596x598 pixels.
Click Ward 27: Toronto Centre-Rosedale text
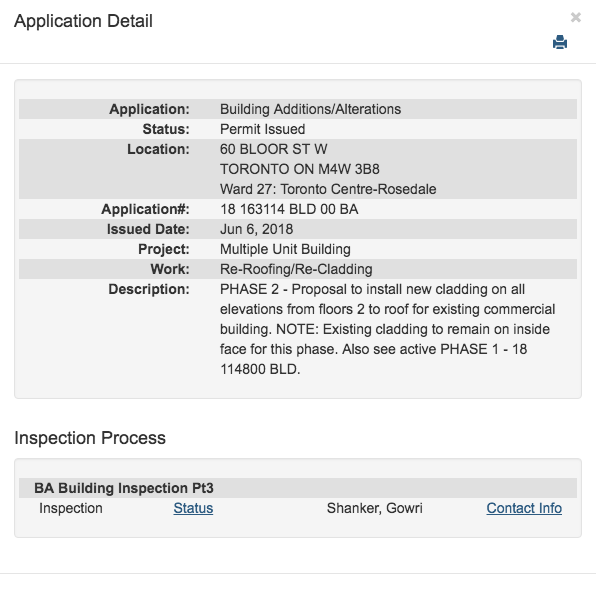(x=328, y=189)
